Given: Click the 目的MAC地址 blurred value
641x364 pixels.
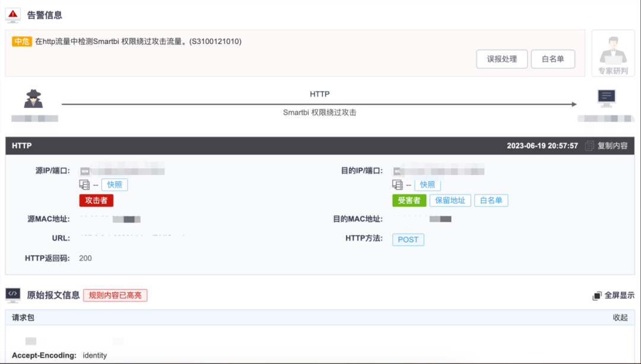Looking at the screenshot, I should pyautogui.click(x=423, y=219).
